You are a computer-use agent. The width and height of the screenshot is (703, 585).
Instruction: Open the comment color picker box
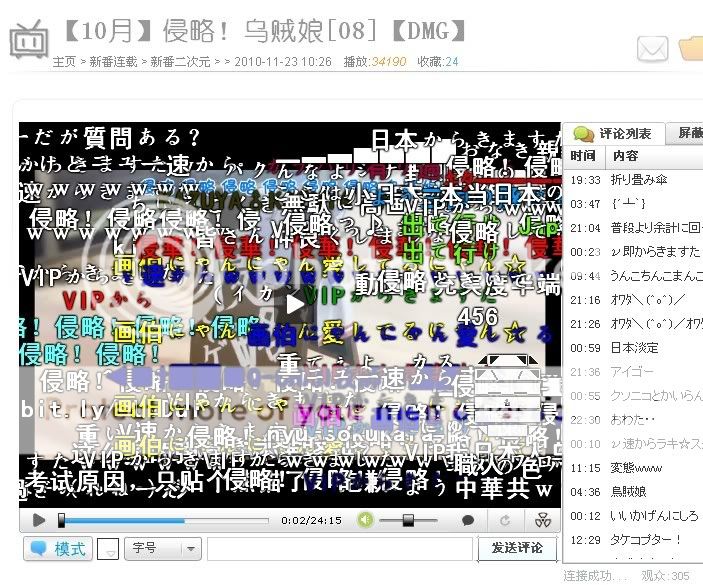pos(108,549)
